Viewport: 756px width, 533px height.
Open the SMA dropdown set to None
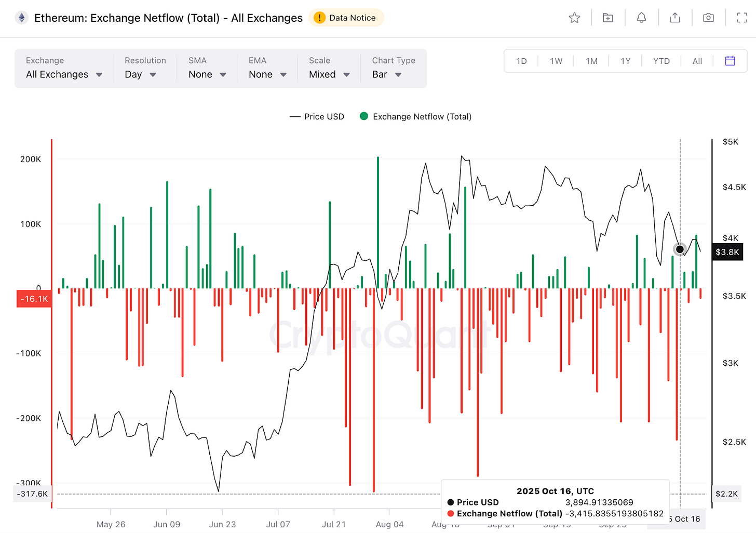point(207,74)
